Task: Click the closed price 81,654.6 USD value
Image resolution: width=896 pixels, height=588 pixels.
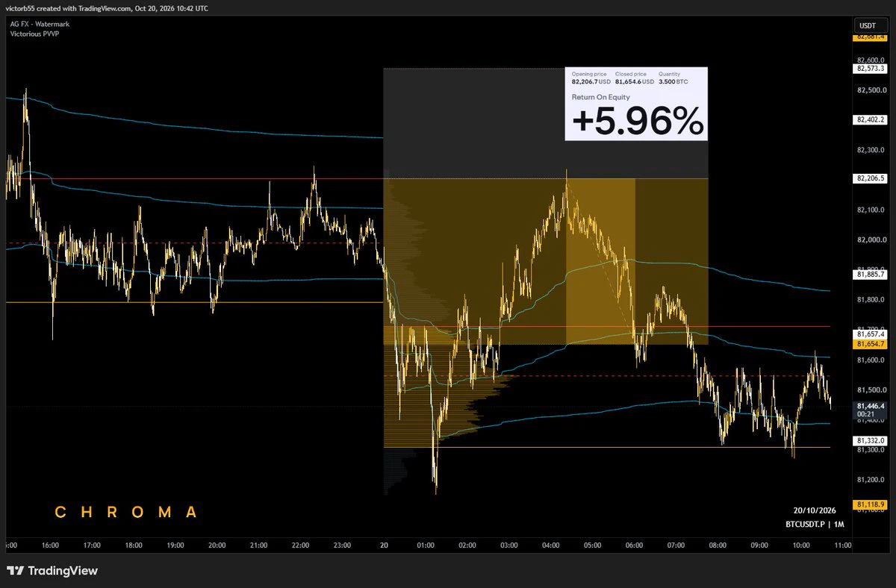Action: [x=635, y=81]
